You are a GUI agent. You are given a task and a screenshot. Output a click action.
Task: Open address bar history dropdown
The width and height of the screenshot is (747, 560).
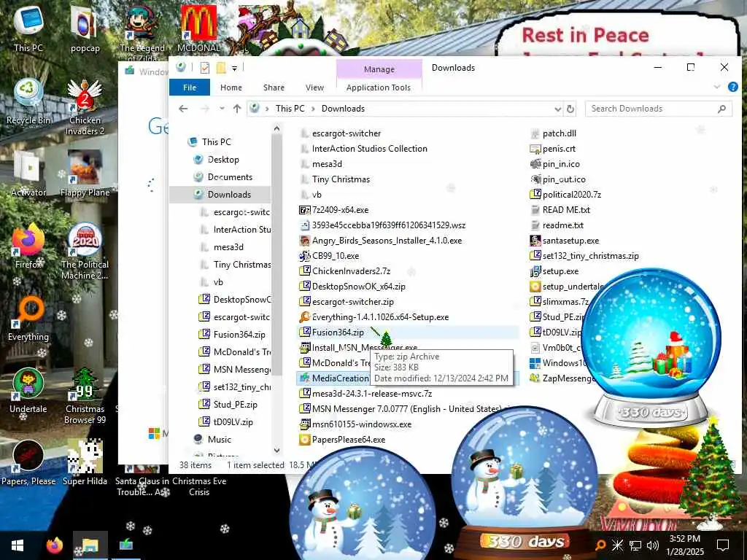point(557,109)
